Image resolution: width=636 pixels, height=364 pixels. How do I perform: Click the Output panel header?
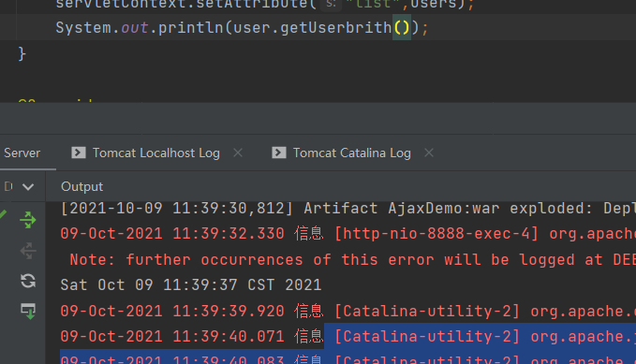point(81,186)
